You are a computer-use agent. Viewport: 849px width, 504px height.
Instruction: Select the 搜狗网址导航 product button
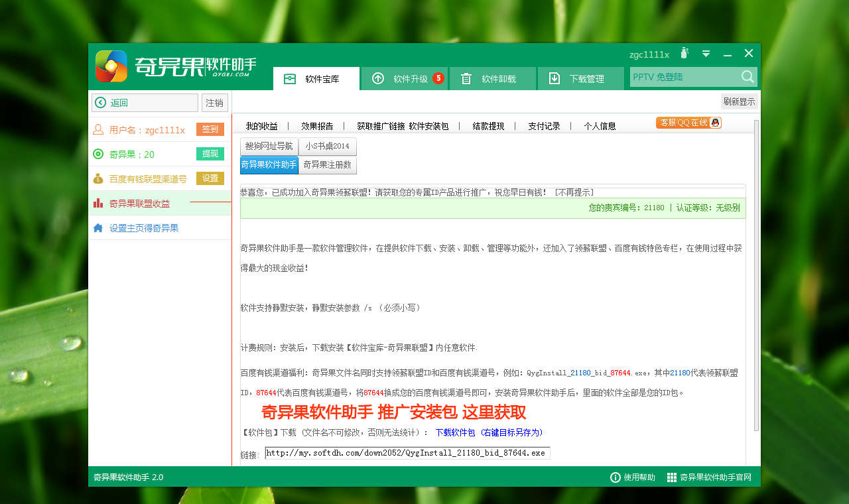coord(269,147)
